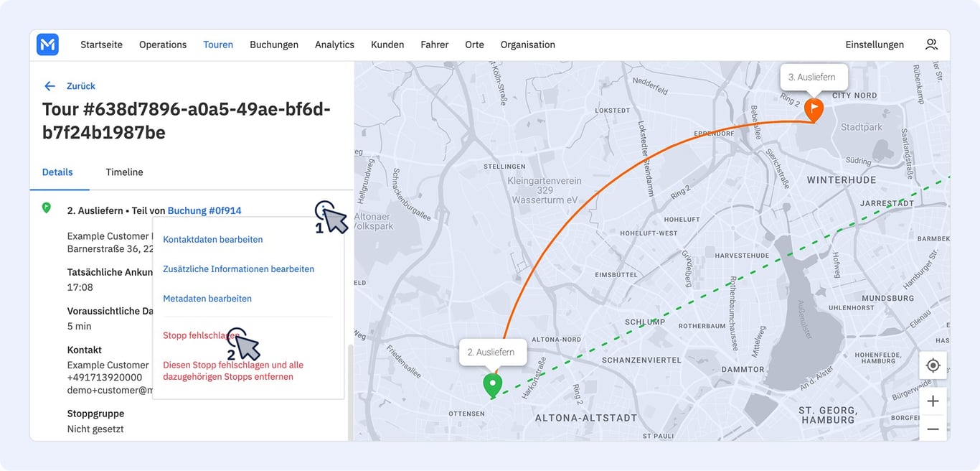Image resolution: width=980 pixels, height=471 pixels.
Task: Choose Zusätzliche Informationen bearbeiten
Action: click(239, 269)
